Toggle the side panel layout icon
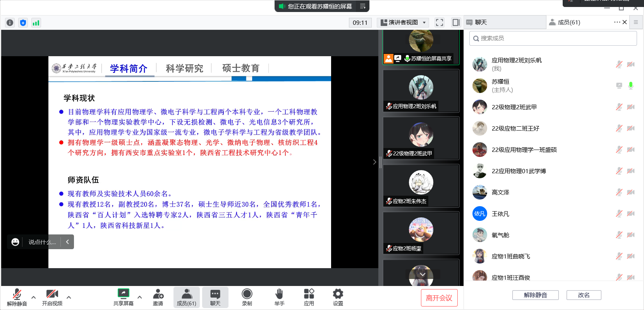644x310 pixels. coord(456,22)
